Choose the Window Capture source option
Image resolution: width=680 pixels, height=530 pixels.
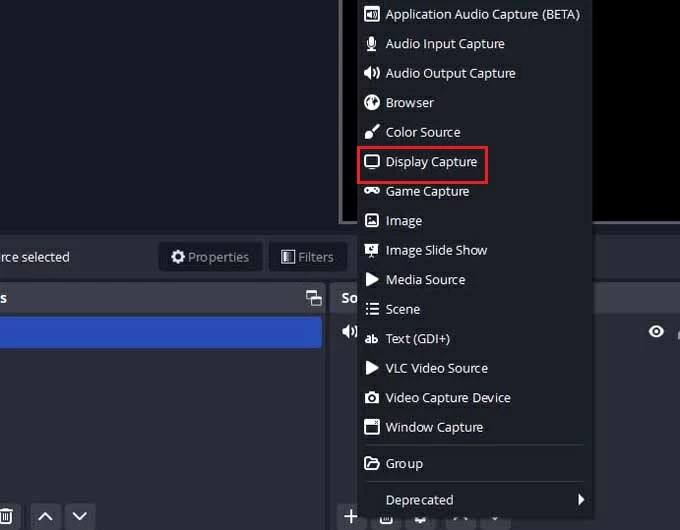tap(434, 427)
